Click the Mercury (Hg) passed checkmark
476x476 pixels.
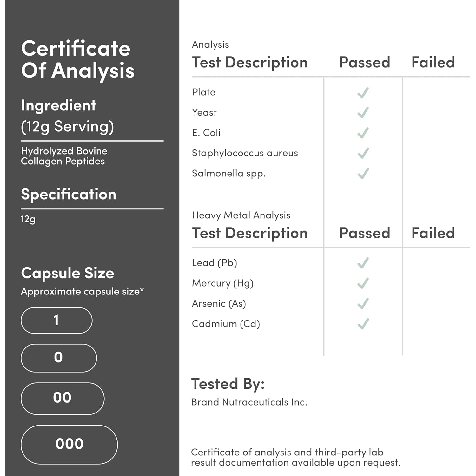pyautogui.click(x=363, y=283)
